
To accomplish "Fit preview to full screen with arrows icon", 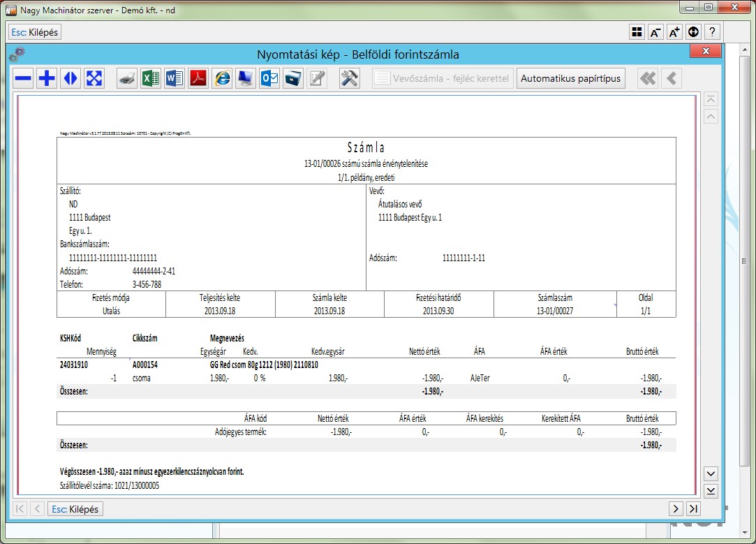I will [x=94, y=79].
